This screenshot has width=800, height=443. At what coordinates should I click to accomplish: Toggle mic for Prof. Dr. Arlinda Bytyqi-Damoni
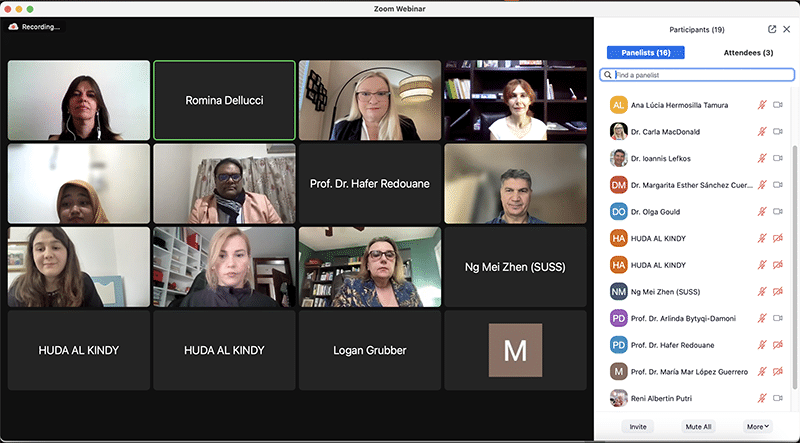762,318
